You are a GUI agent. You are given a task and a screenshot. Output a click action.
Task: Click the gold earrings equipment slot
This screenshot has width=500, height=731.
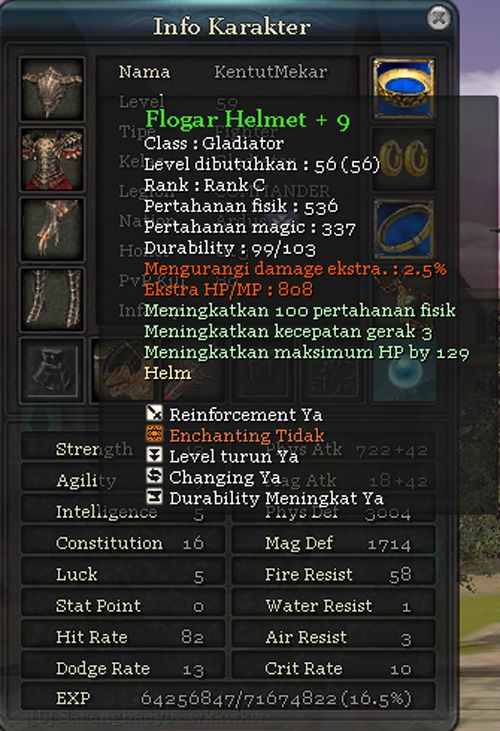[404, 159]
